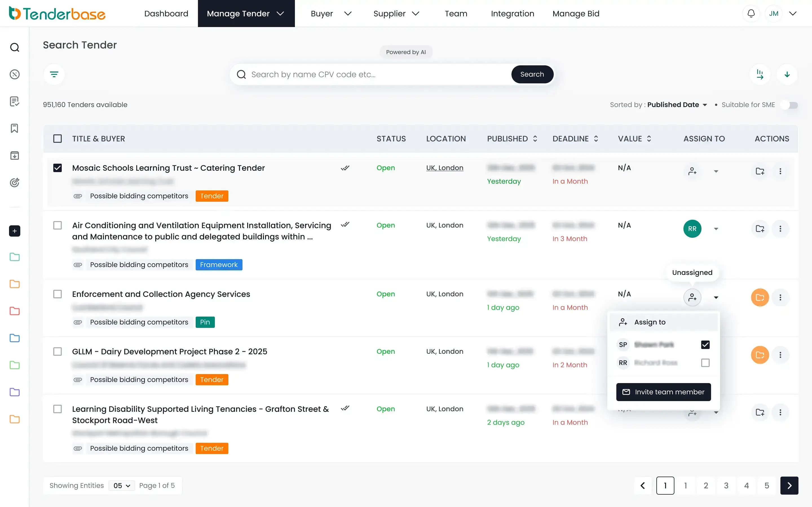Click the RR assignee avatar
The image size is (812, 507).
692,229
